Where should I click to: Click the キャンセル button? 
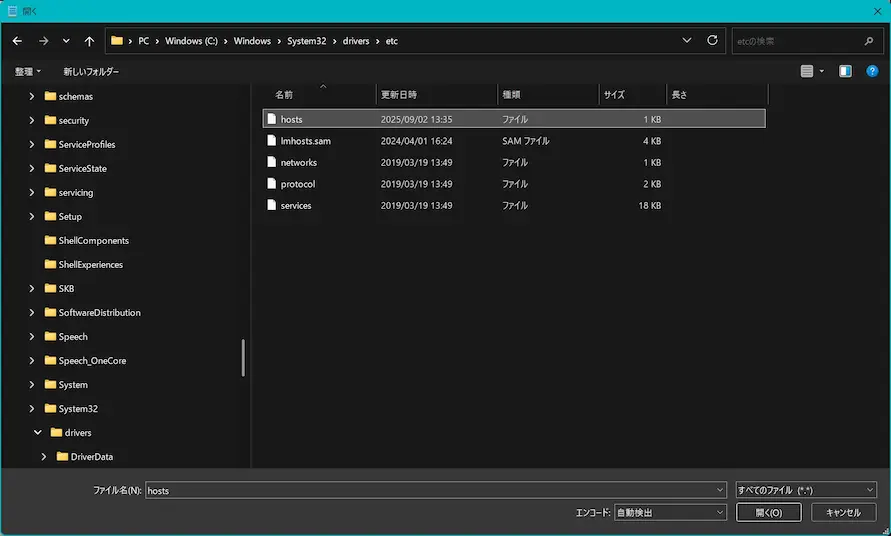pyautogui.click(x=843, y=512)
